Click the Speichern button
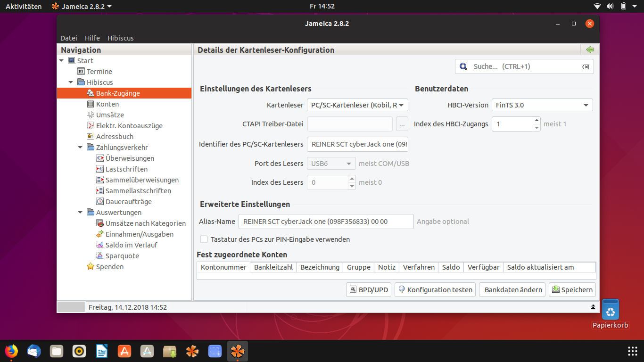Image resolution: width=644 pixels, height=362 pixels. tap(572, 290)
